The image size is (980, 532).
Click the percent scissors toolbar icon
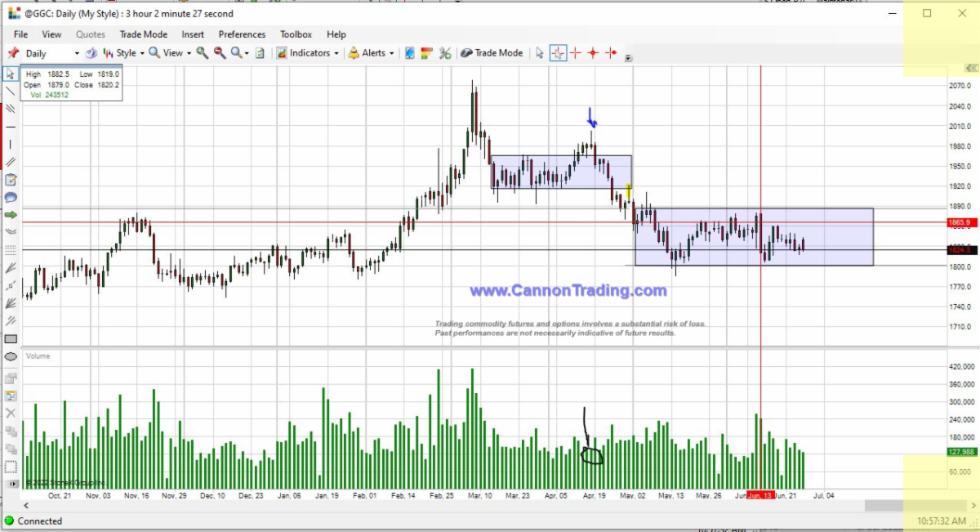[x=445, y=53]
